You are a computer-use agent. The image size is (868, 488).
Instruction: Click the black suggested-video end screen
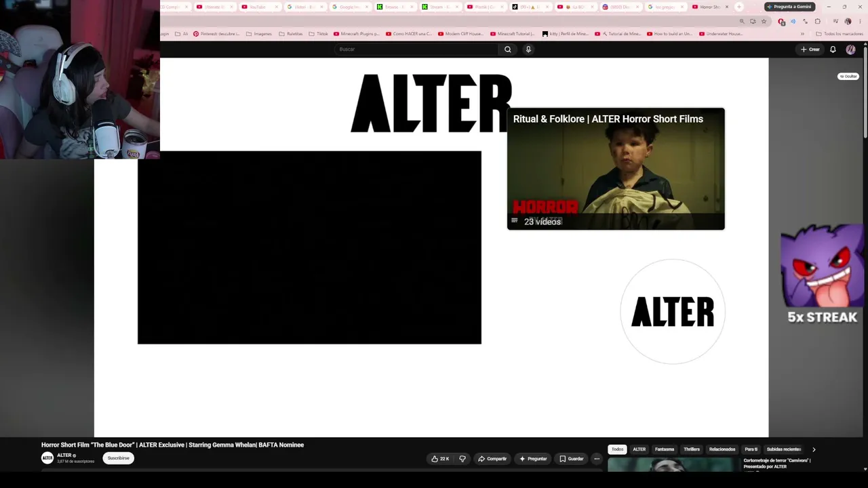309,247
